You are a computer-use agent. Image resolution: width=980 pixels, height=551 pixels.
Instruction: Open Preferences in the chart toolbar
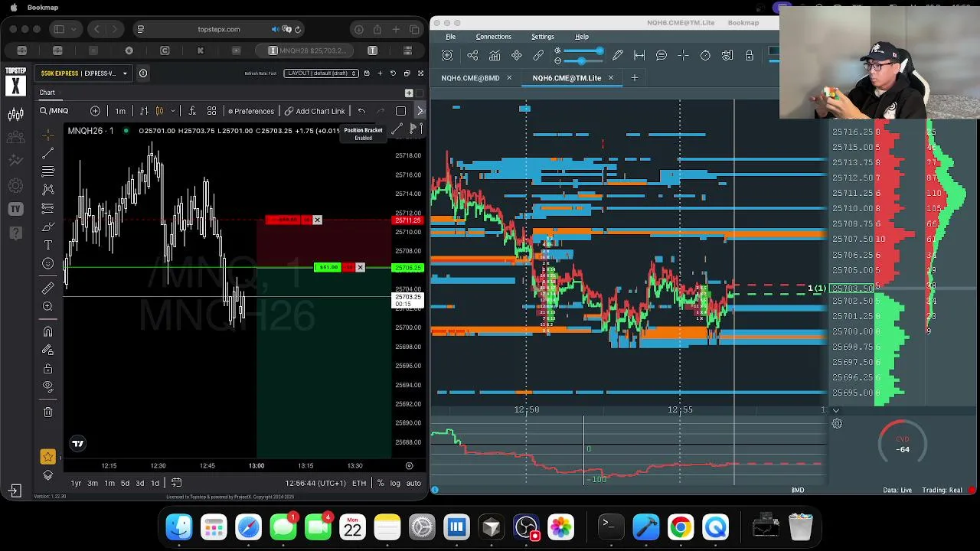point(250,111)
